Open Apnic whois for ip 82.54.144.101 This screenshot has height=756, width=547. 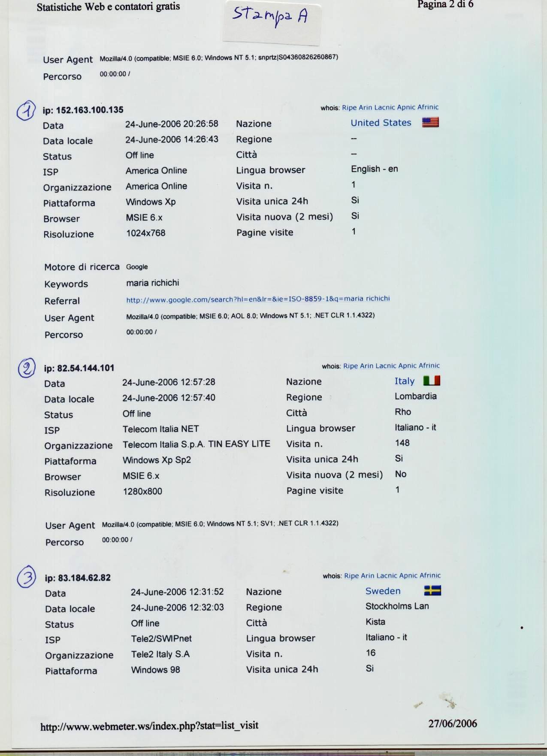[x=407, y=366]
